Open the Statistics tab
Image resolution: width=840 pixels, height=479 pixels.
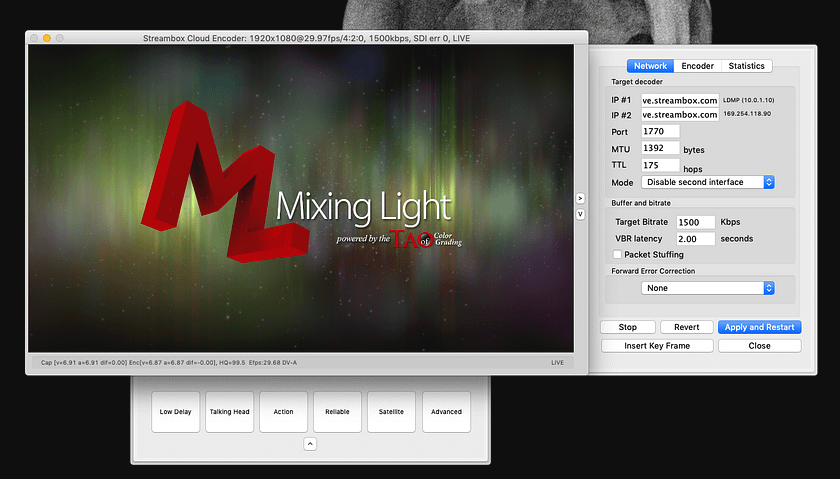click(x=746, y=66)
